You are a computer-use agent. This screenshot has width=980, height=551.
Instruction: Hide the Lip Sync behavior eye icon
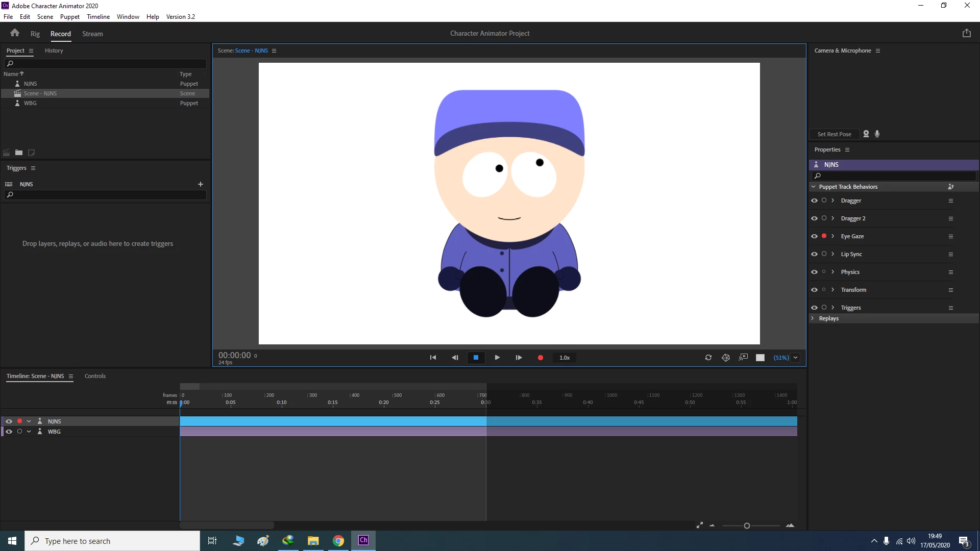tap(814, 254)
